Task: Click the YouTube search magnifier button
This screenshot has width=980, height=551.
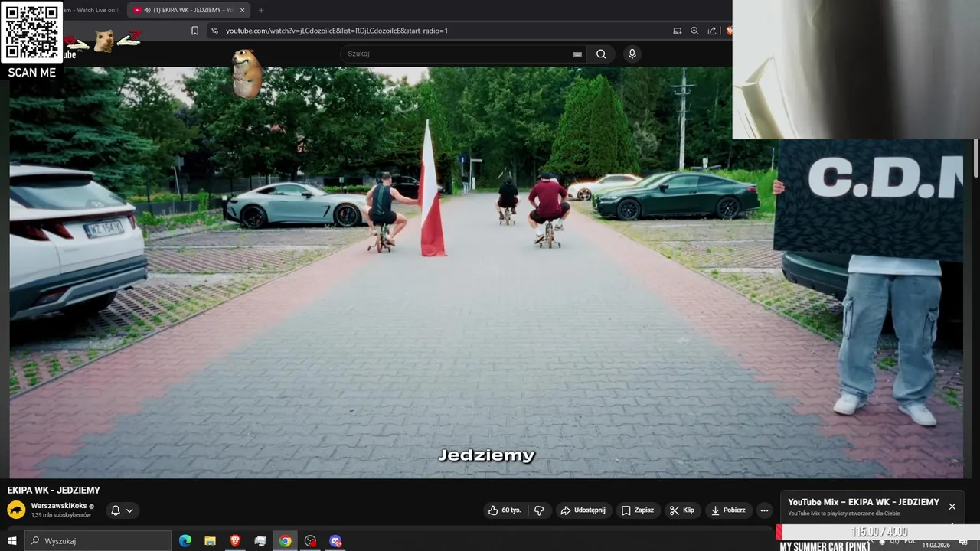Action: click(x=601, y=54)
